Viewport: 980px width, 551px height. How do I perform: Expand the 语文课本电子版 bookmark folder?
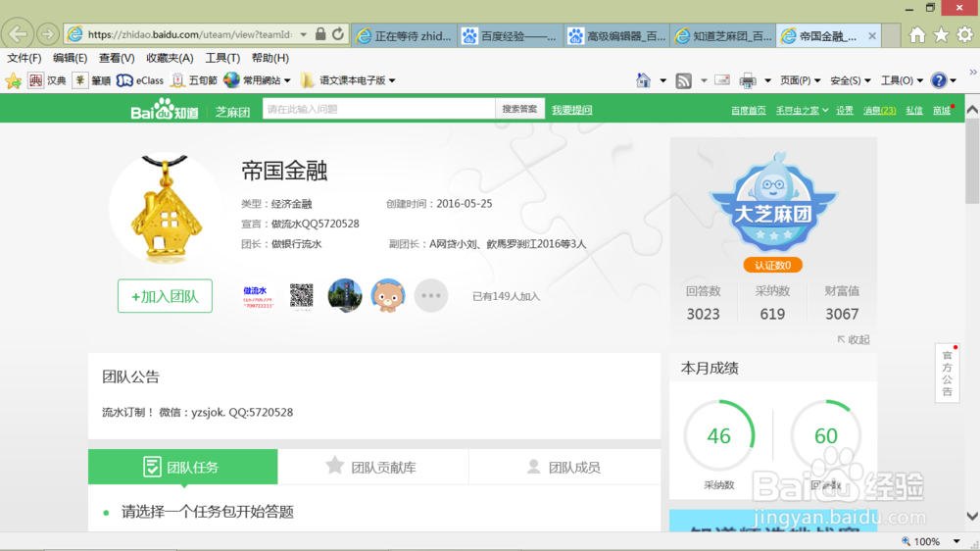348,80
